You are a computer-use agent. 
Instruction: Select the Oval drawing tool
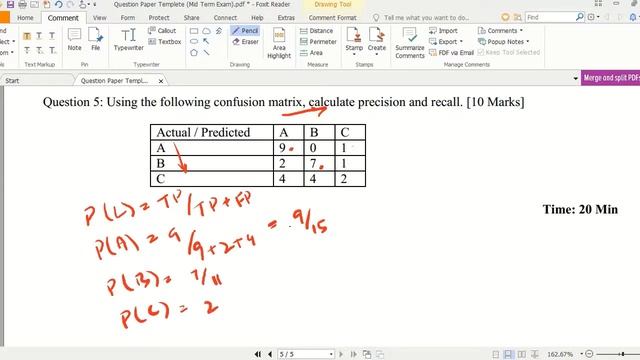(x=194, y=42)
